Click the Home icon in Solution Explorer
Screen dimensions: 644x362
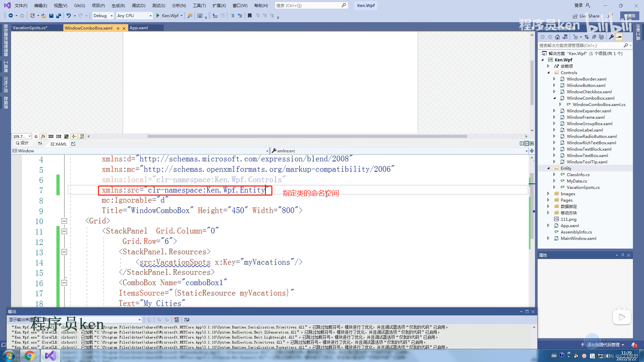click(x=557, y=37)
